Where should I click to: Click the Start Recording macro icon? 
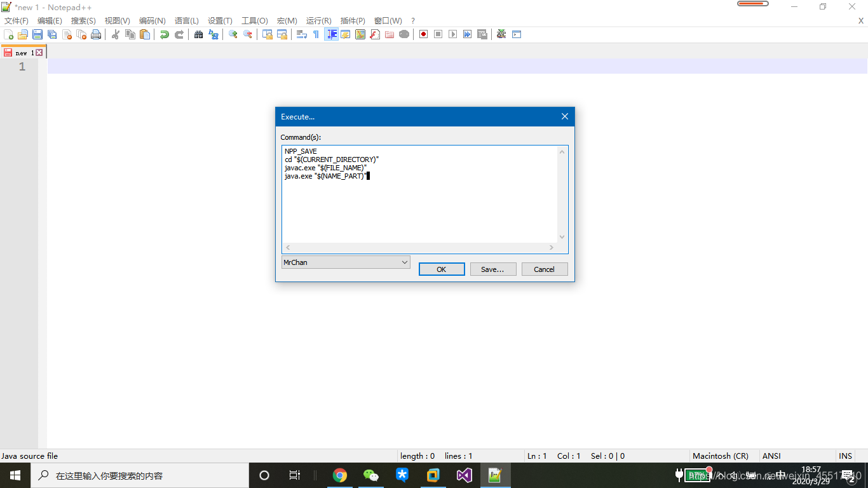pyautogui.click(x=424, y=34)
